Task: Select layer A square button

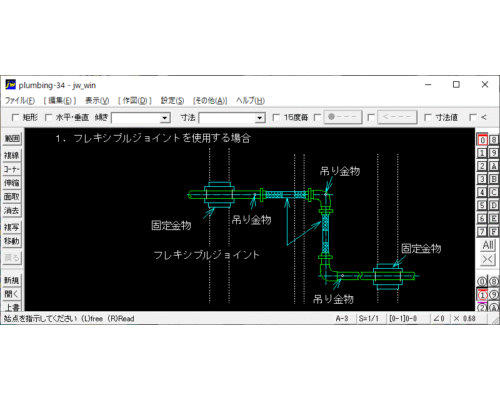Action: tap(494, 166)
